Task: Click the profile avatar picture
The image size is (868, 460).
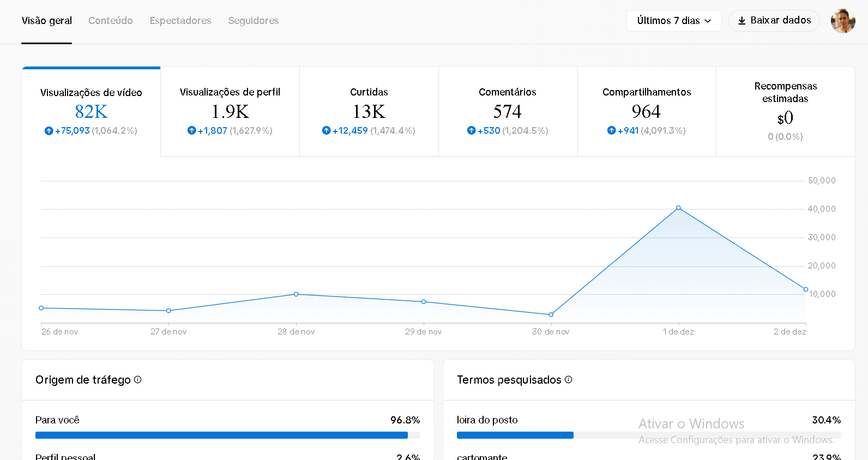Action: [842, 21]
